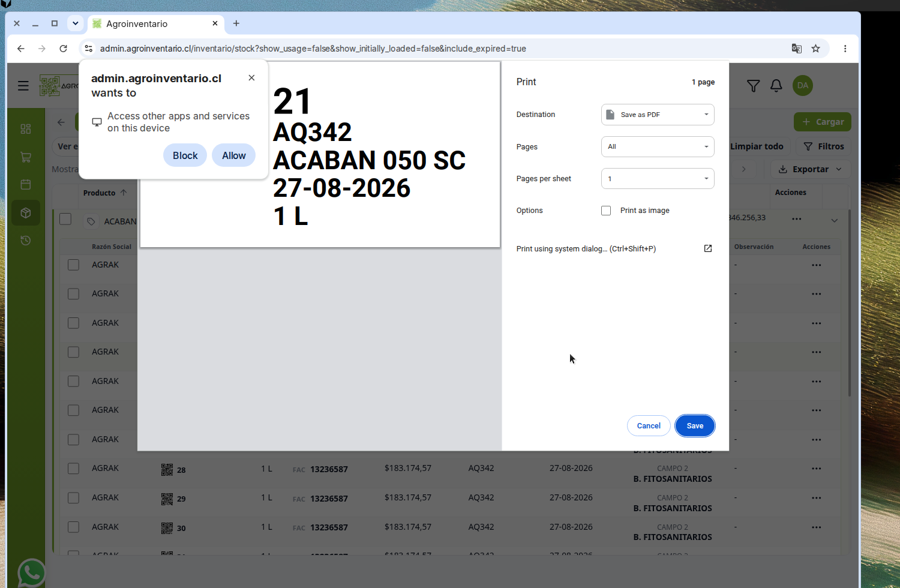900x588 pixels.
Task: Allow access to other apps and services
Action: (233, 155)
